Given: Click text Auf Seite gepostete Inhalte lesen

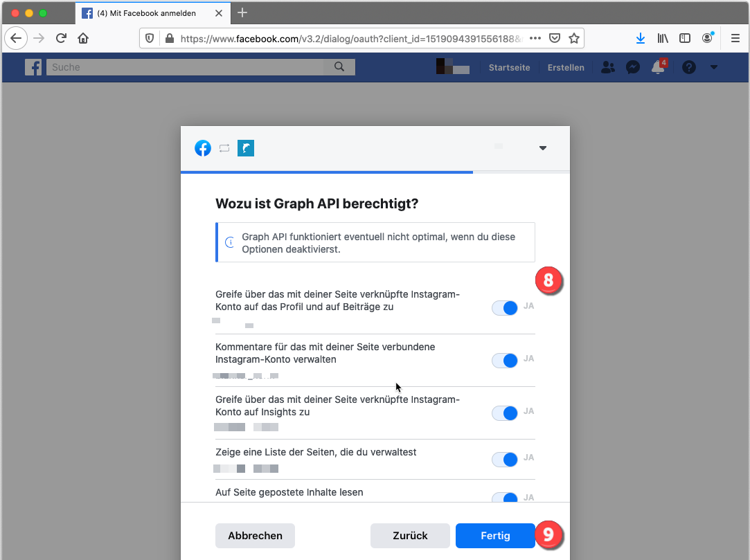Looking at the screenshot, I should [x=289, y=492].
